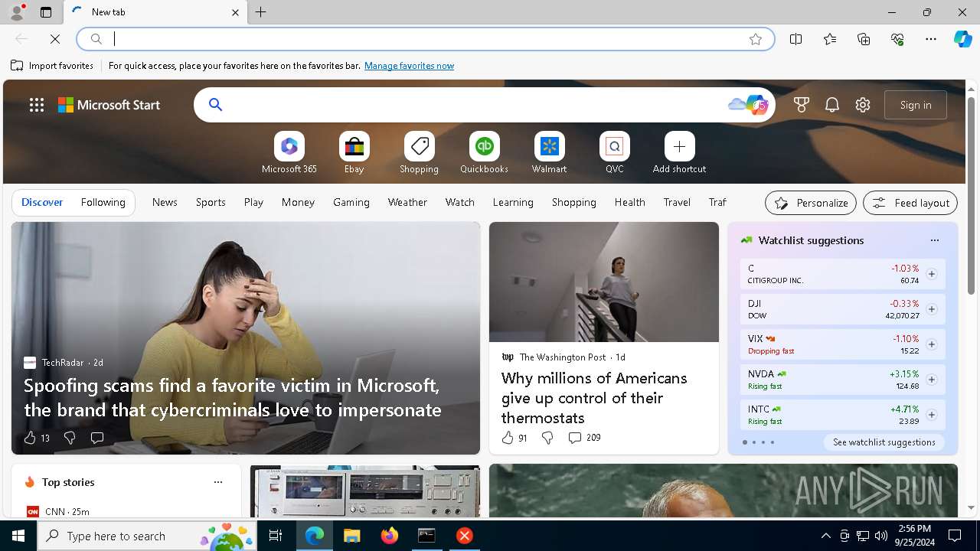Open Microsoft Rewards trophy icon
This screenshot has width=980, height=551.
point(802,105)
